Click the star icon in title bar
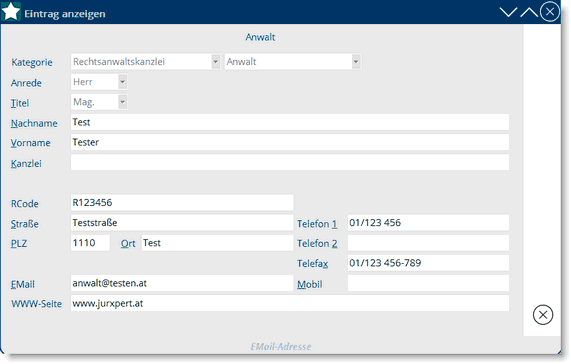571x364 pixels. (11, 11)
